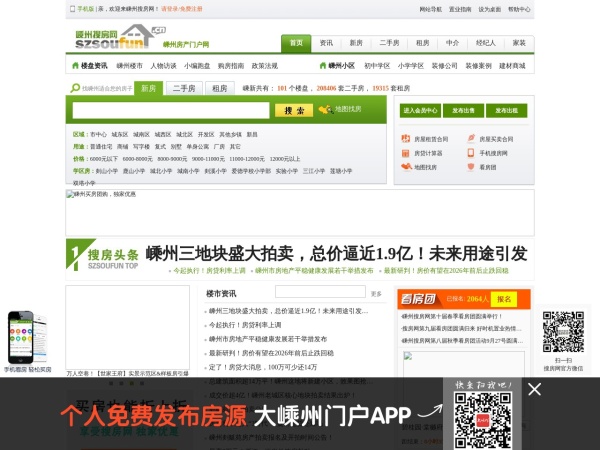This screenshot has height=450, width=600.
Task: Click the 搜房网官方微信 QR code
Action: (563, 332)
